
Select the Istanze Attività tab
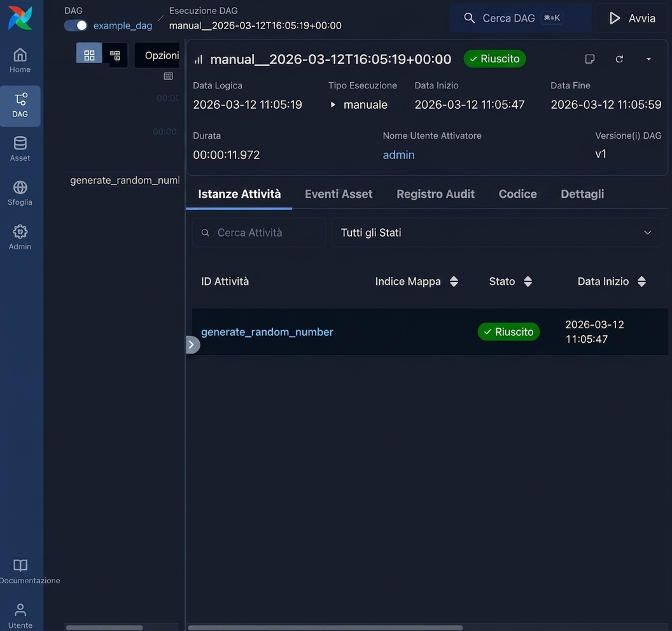click(239, 194)
